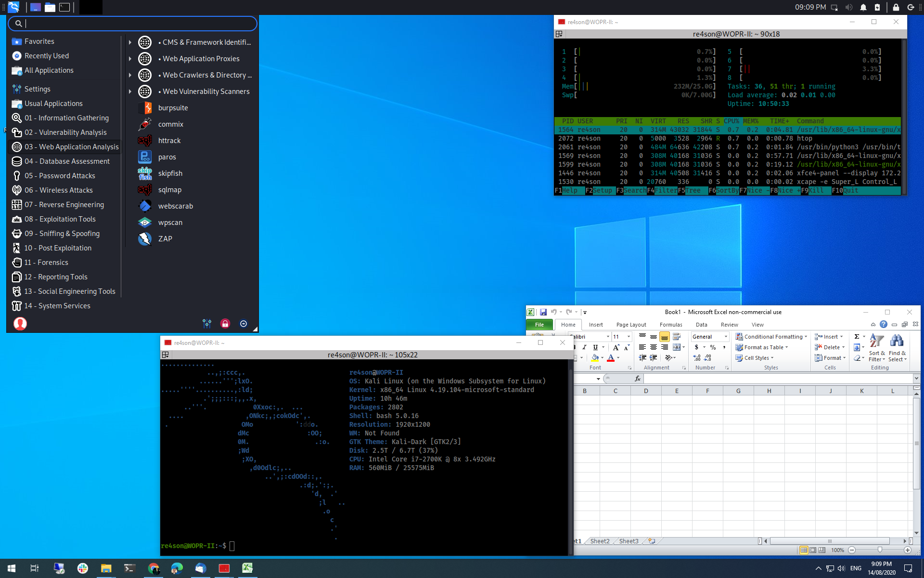Open SQLmap tool
The width and height of the screenshot is (924, 578).
169,189
